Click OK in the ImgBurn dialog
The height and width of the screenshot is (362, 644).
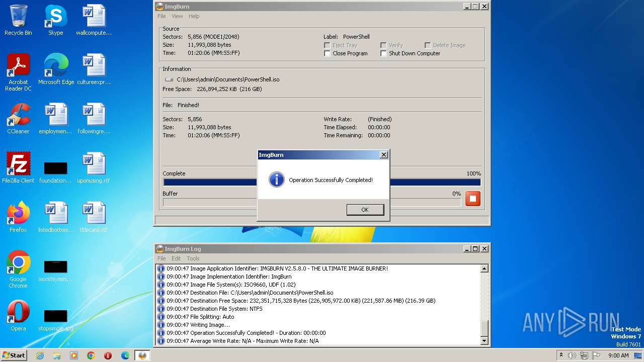click(x=365, y=210)
